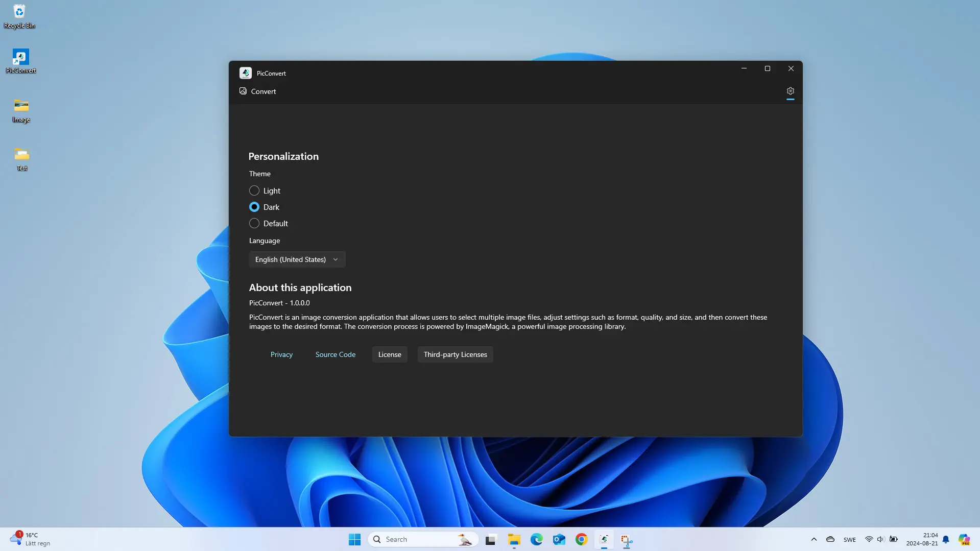
Task: Open the Settings gear in PicConvert
Action: click(x=790, y=91)
